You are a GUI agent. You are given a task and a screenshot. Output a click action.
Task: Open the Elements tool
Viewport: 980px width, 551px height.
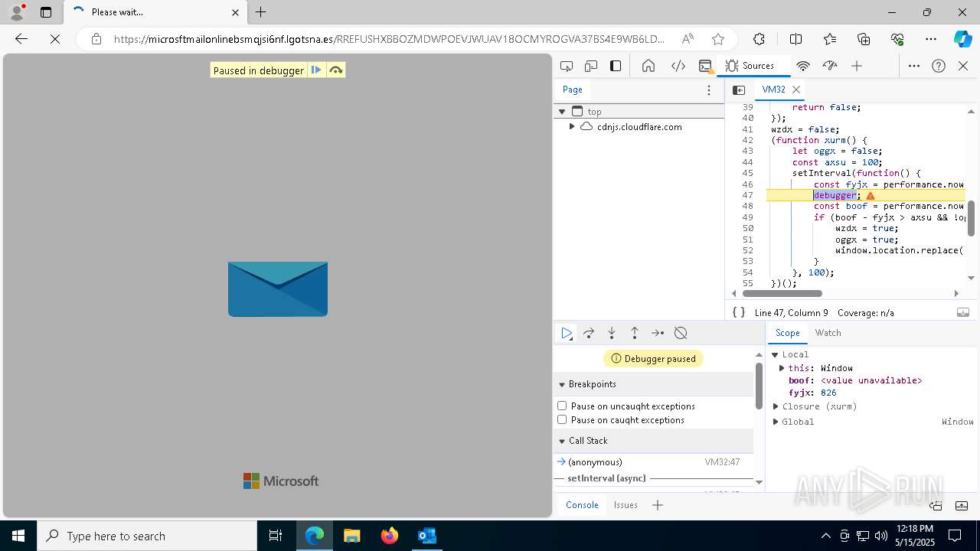tap(678, 66)
